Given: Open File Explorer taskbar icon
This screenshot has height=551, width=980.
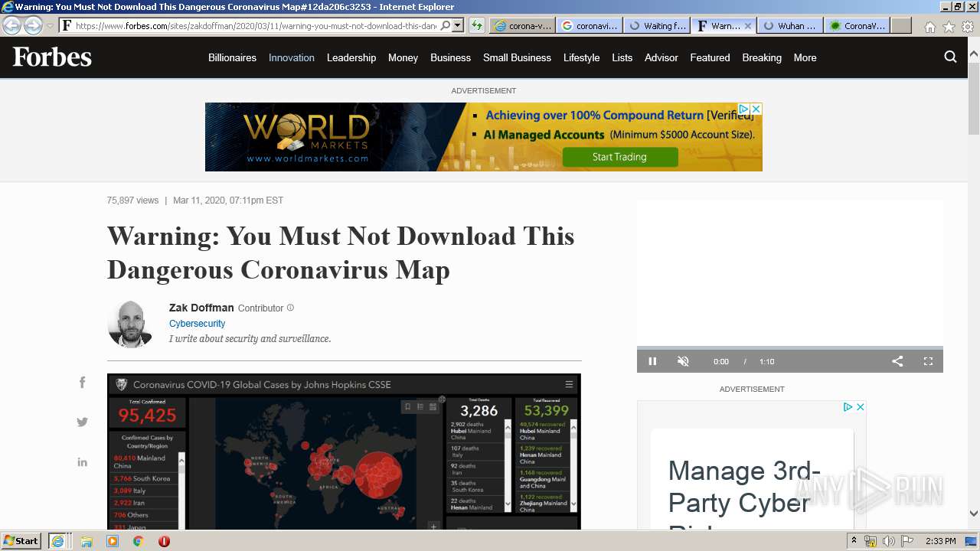Looking at the screenshot, I should tap(87, 541).
